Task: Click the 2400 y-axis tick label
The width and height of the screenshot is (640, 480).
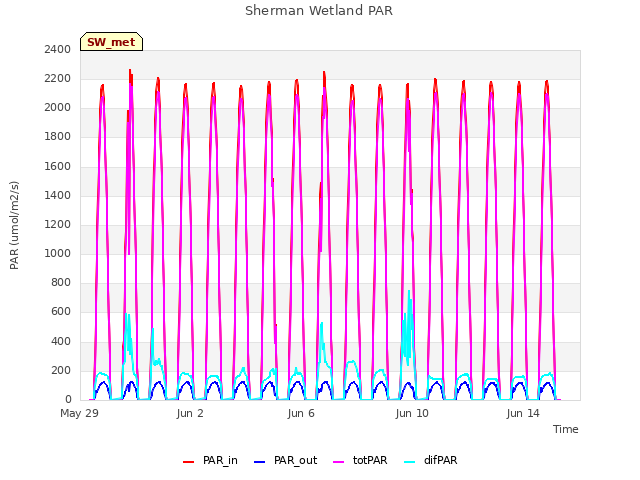Action: pyautogui.click(x=58, y=49)
